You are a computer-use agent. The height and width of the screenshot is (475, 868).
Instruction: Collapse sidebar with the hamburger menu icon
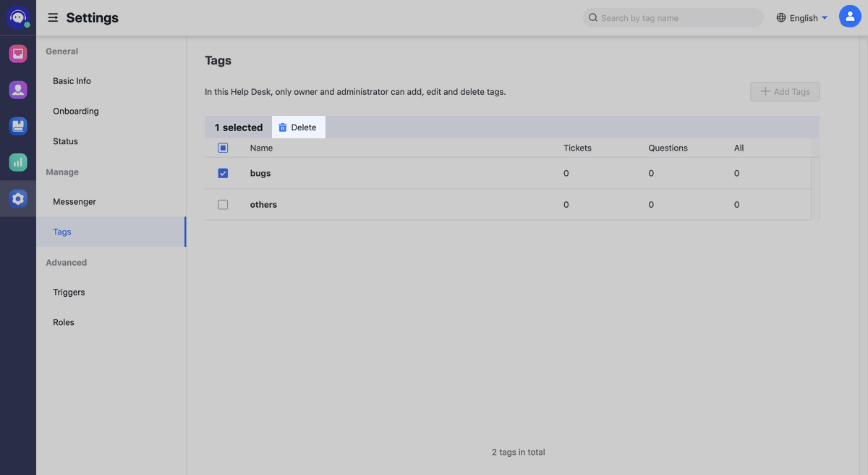click(53, 17)
